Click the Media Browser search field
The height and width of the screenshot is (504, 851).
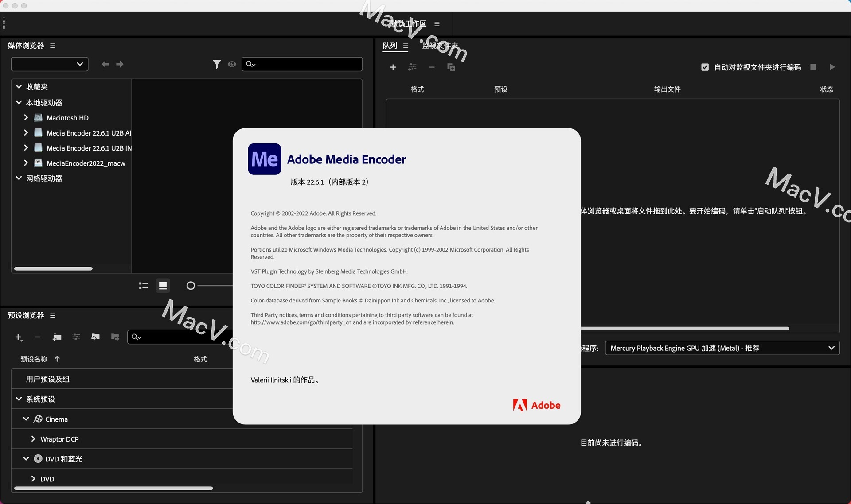point(302,64)
